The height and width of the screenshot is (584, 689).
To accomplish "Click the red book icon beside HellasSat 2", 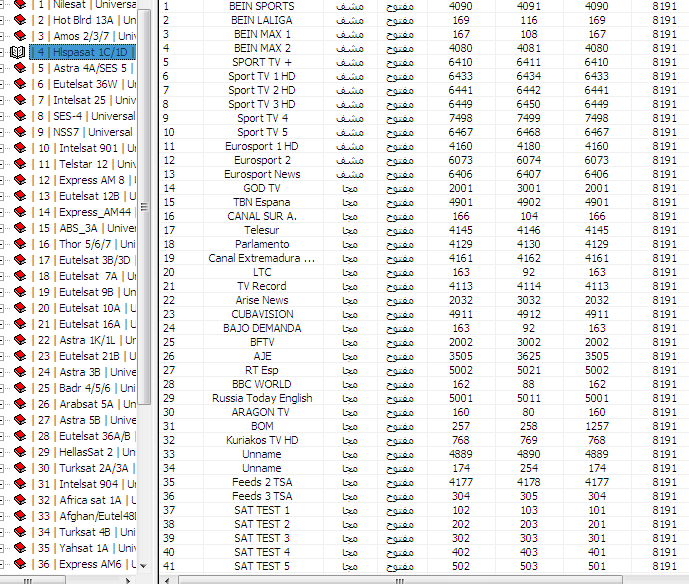I will (20, 452).
